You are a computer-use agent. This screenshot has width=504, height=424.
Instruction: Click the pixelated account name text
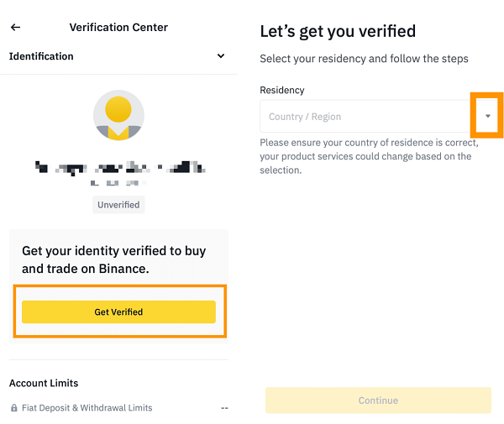tap(118, 171)
